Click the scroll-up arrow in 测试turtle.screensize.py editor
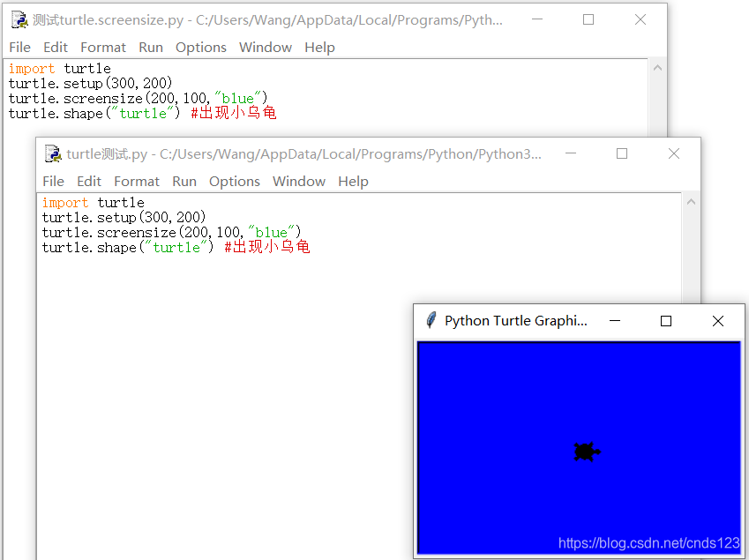 [657, 67]
